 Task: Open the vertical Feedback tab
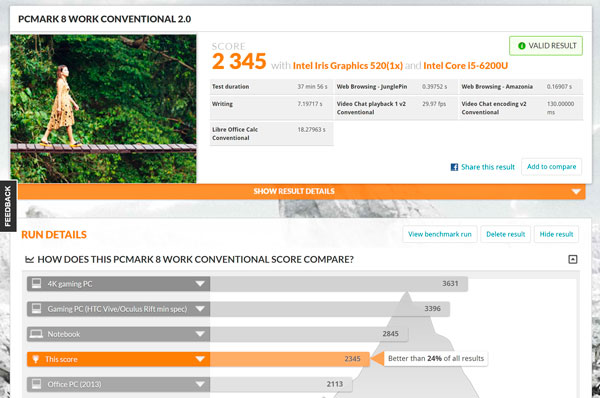click(x=8, y=206)
